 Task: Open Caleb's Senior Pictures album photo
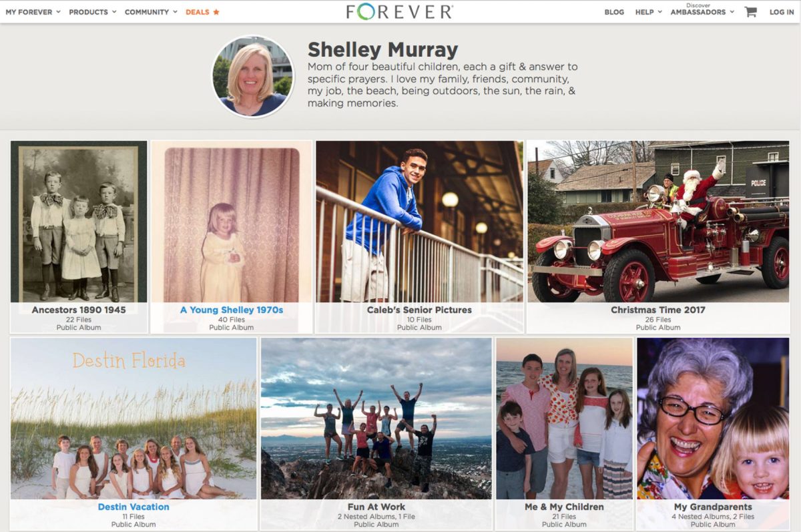[419, 222]
